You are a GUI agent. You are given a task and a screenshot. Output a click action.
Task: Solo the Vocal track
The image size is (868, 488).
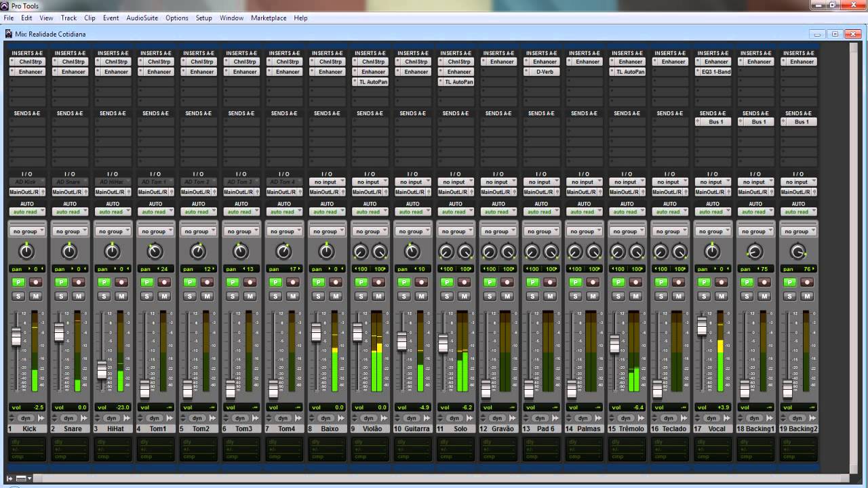coord(703,296)
